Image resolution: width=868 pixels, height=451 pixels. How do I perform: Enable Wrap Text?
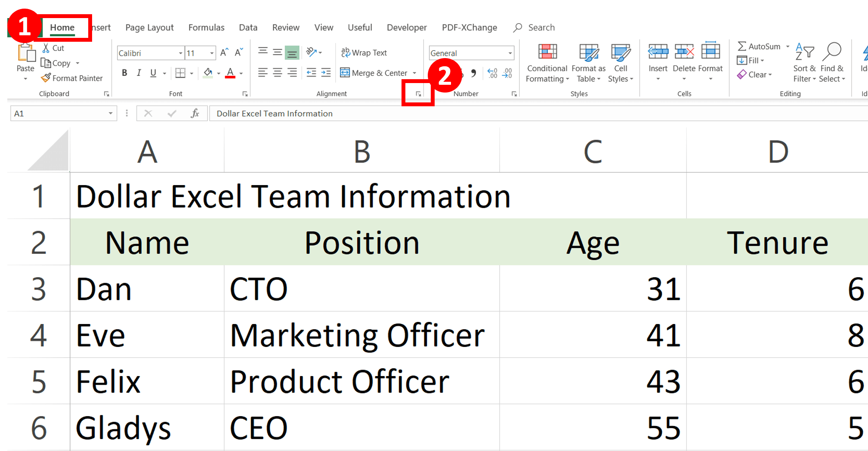tap(364, 53)
